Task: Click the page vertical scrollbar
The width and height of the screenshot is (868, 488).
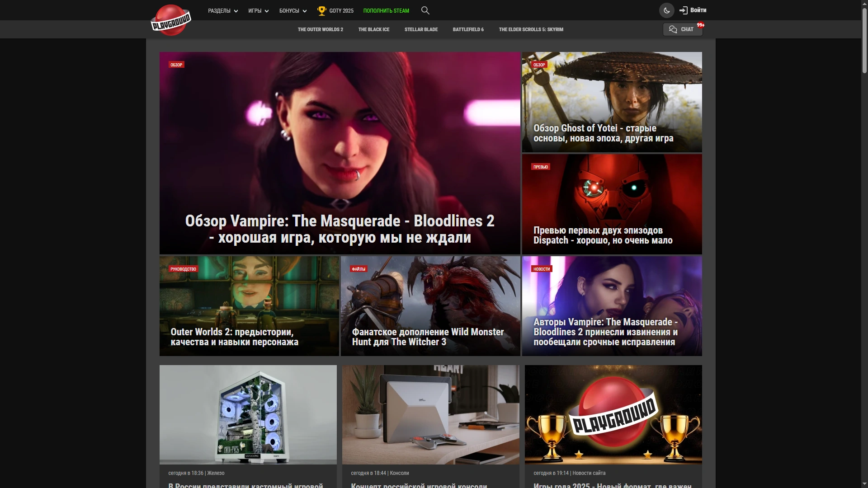Action: pos(864,244)
